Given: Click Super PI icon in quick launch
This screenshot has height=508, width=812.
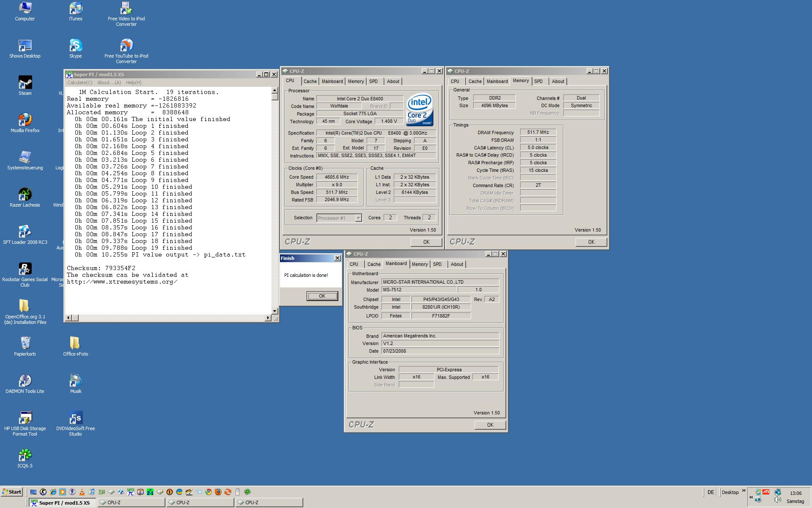Looking at the screenshot, I should click(x=131, y=492).
